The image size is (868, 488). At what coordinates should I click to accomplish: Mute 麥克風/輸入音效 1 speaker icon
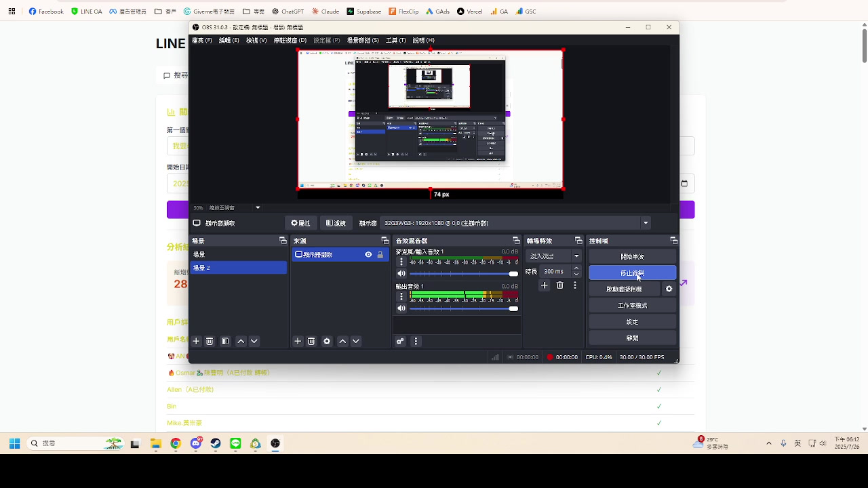pyautogui.click(x=401, y=273)
